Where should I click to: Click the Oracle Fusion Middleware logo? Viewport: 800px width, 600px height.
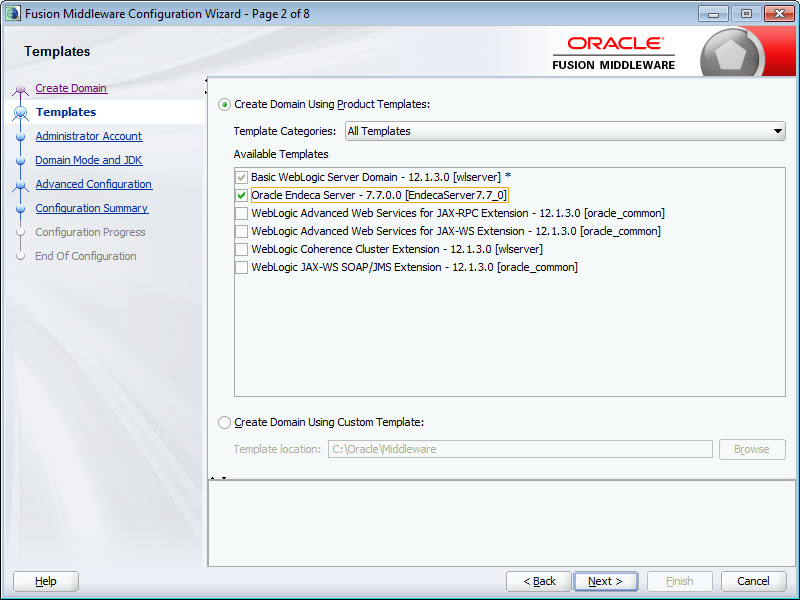click(614, 53)
